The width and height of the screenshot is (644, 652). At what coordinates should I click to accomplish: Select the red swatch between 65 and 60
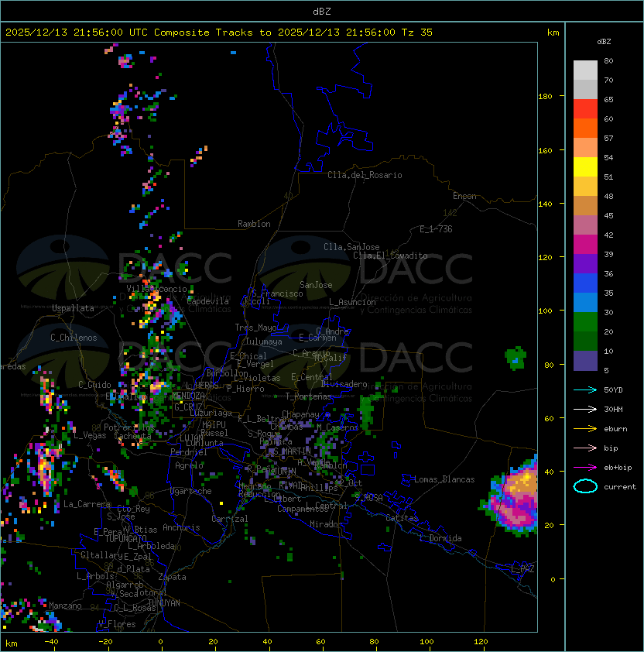pos(585,108)
